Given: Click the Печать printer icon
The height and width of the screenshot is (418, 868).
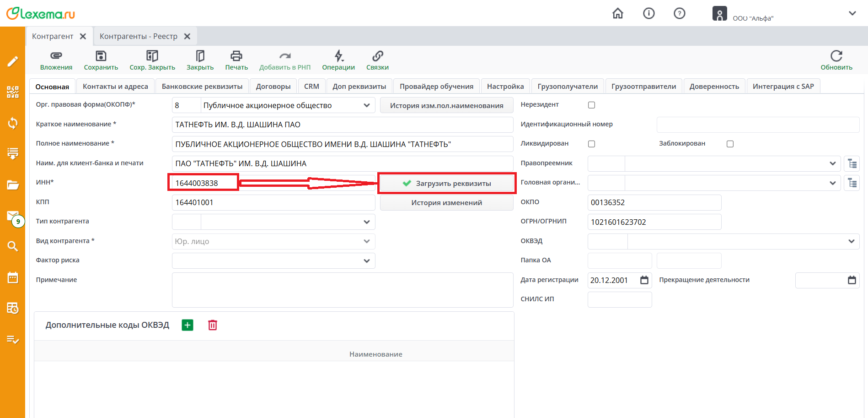Looking at the screenshot, I should [x=236, y=56].
